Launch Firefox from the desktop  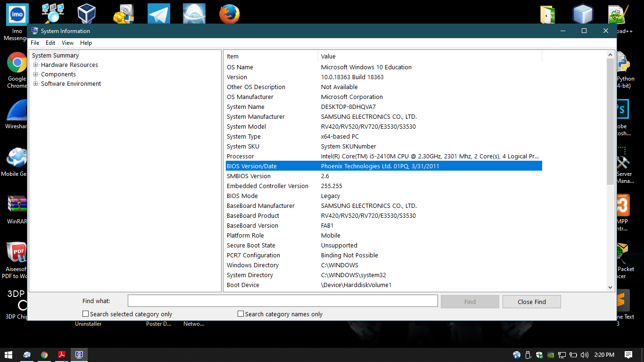[x=230, y=13]
